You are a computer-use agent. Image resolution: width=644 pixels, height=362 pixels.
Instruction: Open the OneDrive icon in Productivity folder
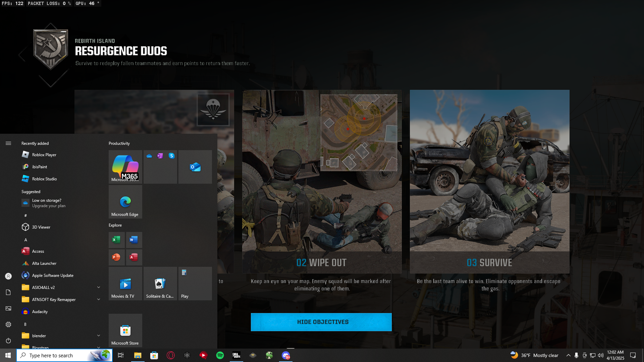click(x=149, y=156)
